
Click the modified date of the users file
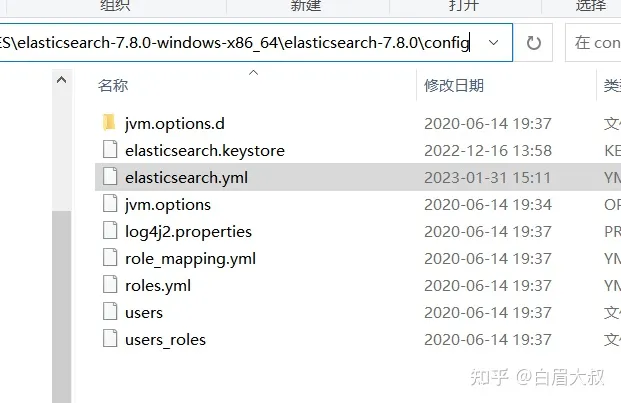click(488, 312)
